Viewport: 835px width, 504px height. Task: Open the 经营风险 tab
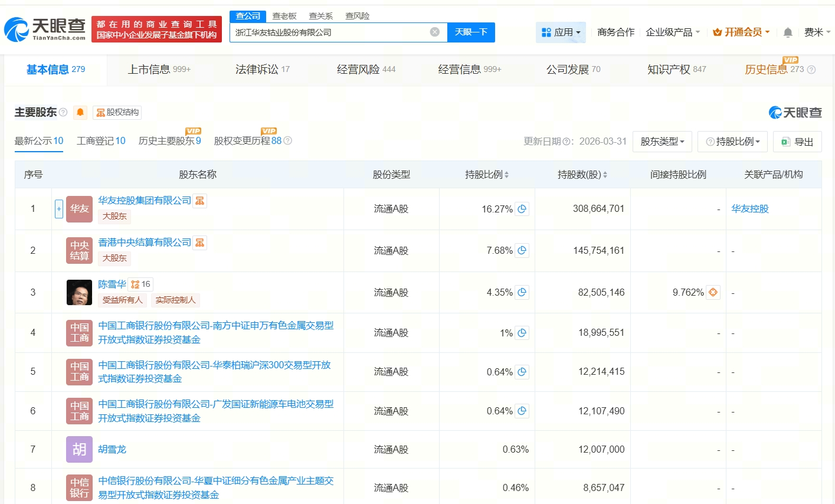click(x=366, y=70)
